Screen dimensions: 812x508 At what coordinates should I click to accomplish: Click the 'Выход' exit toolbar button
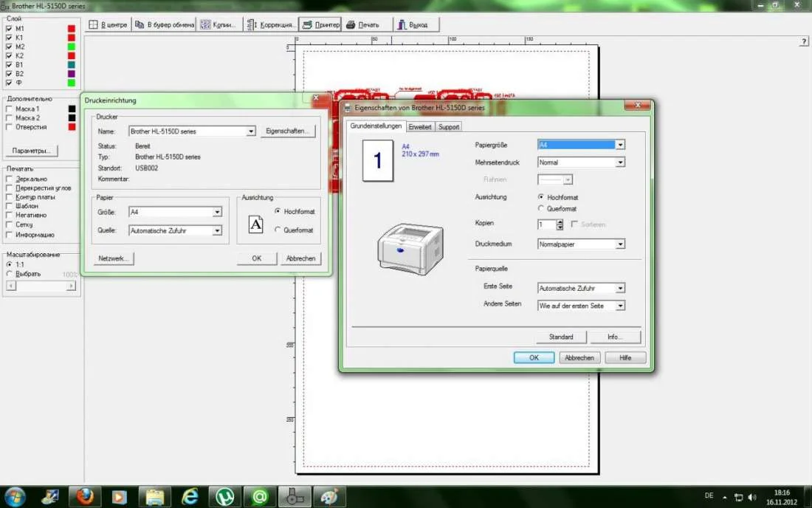[413, 24]
